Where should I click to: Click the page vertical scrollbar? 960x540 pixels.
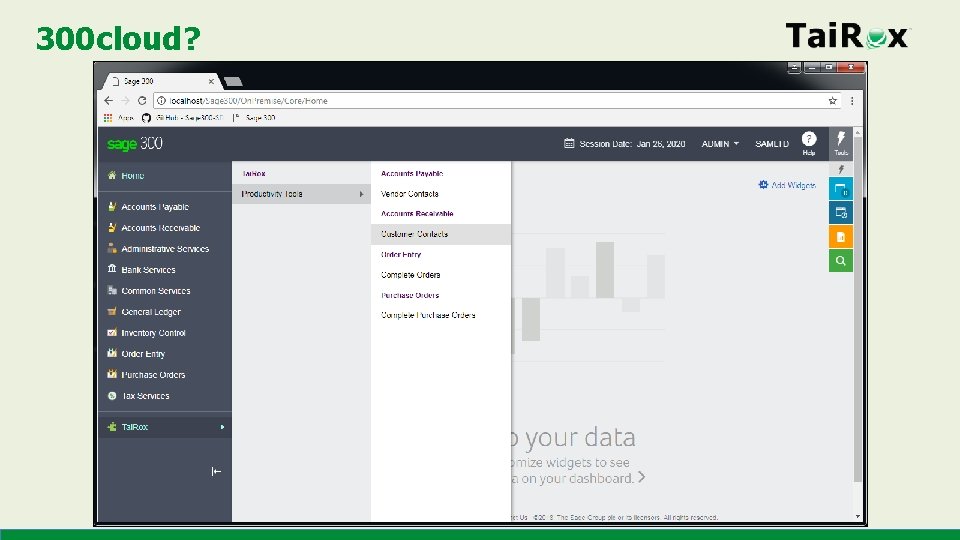click(857, 309)
